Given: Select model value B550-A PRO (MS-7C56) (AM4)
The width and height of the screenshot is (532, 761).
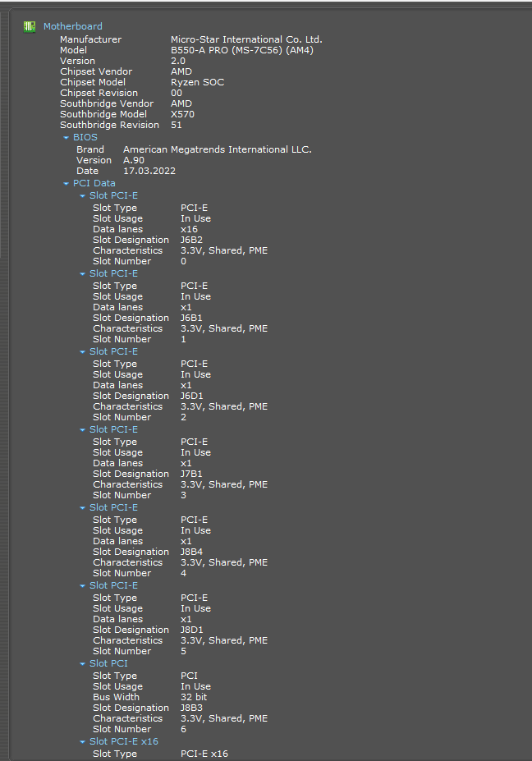Looking at the screenshot, I should coord(242,50).
